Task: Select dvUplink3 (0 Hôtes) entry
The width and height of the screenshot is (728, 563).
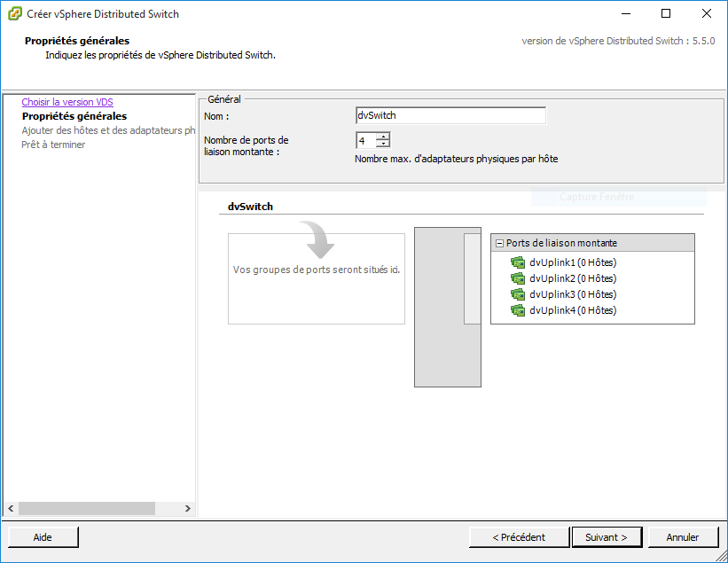Action: click(572, 294)
